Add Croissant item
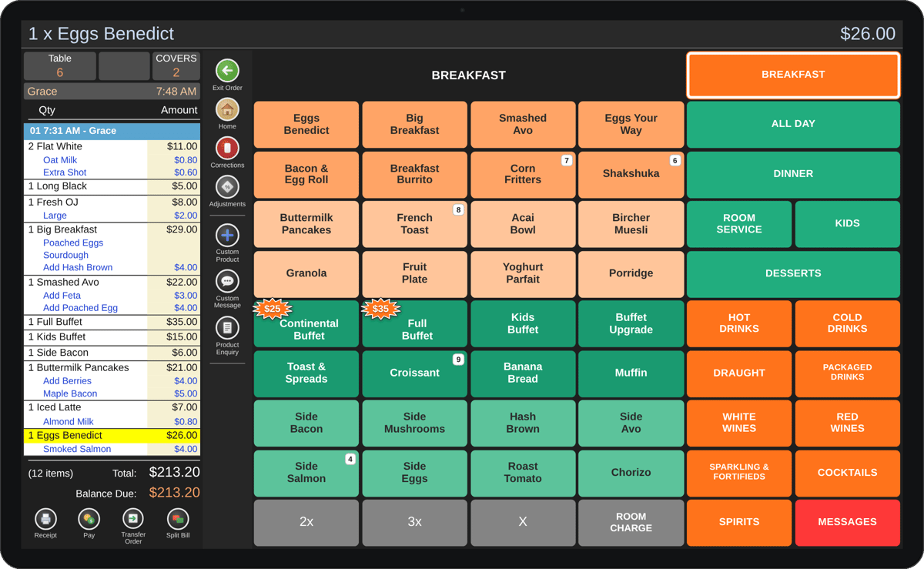Screen dimensions: 924x569 (414, 373)
